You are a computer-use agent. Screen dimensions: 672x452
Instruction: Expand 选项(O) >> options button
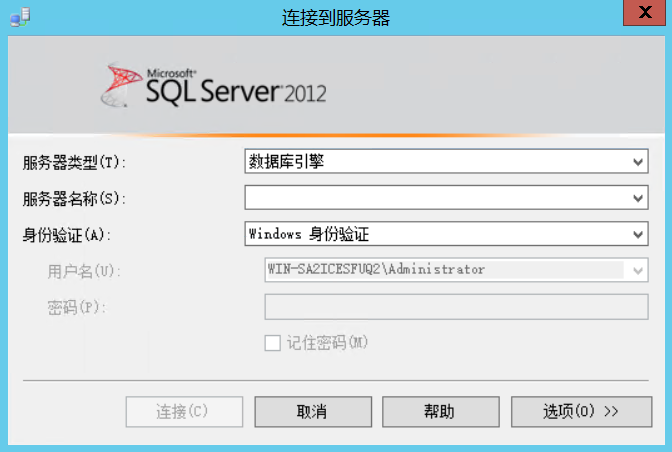coord(581,411)
